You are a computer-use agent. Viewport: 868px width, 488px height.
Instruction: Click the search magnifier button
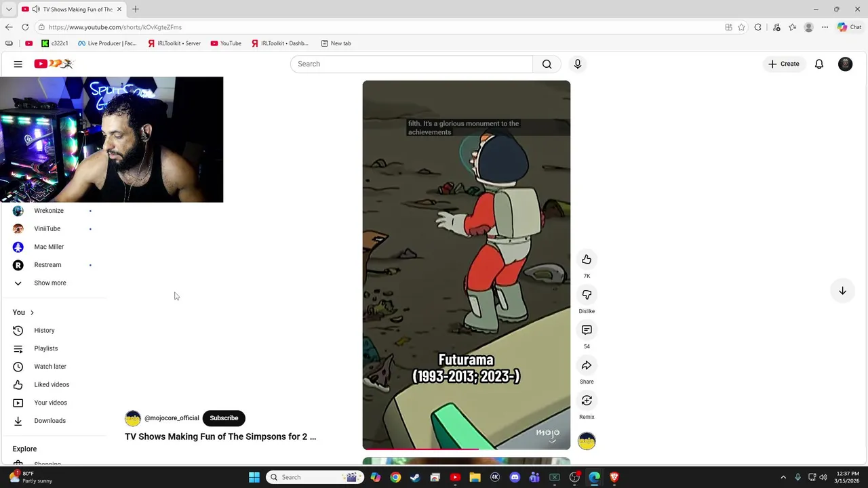click(547, 64)
